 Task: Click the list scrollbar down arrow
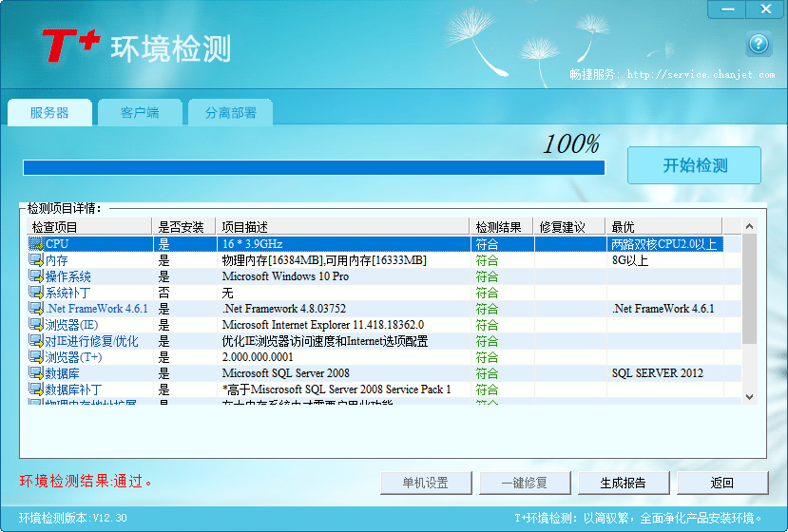click(x=749, y=397)
